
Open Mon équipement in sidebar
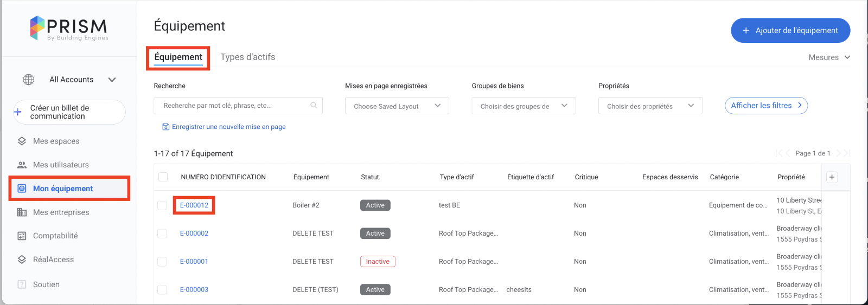pyautogui.click(x=63, y=189)
